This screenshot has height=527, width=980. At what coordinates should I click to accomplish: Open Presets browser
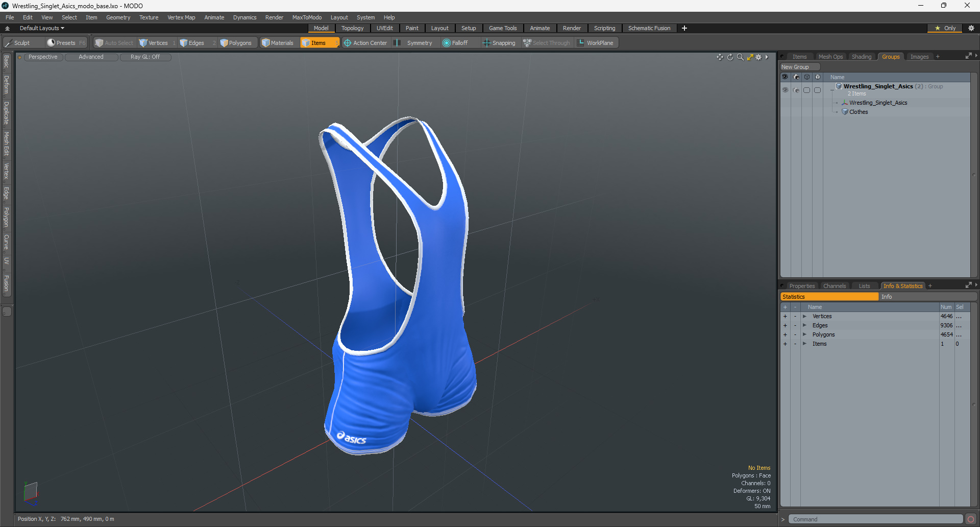click(66, 43)
